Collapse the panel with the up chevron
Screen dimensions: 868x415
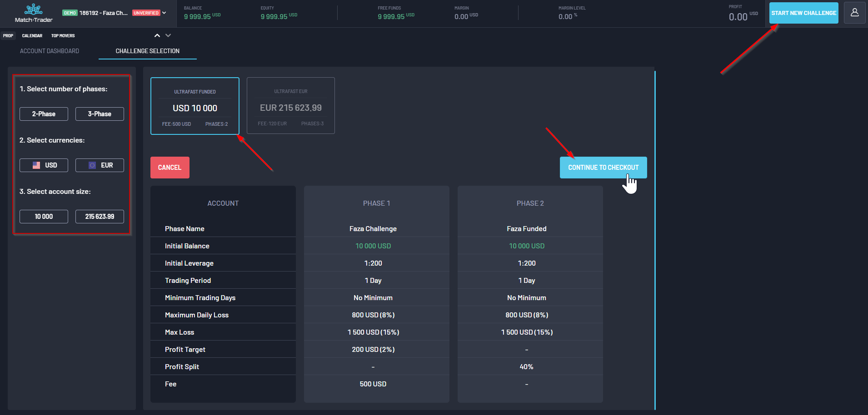pos(157,35)
